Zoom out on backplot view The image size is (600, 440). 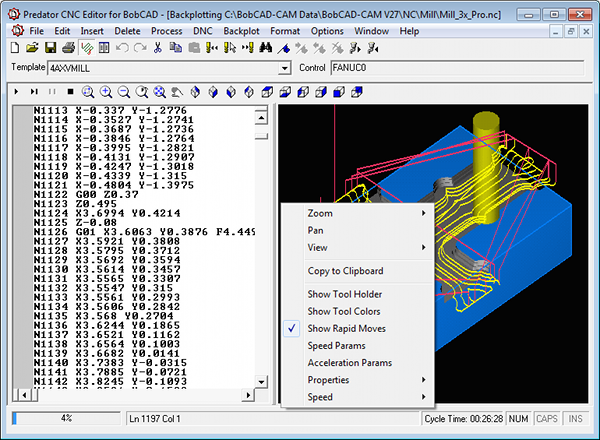[x=124, y=92]
